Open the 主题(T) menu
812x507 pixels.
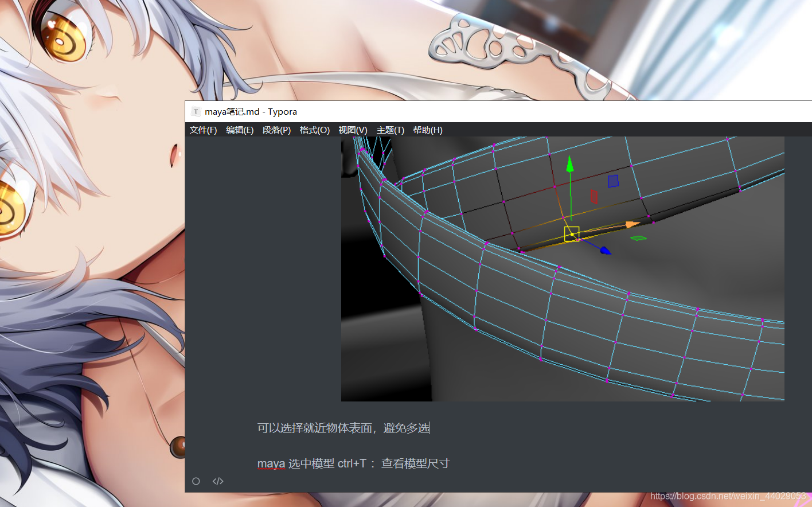[x=390, y=130]
